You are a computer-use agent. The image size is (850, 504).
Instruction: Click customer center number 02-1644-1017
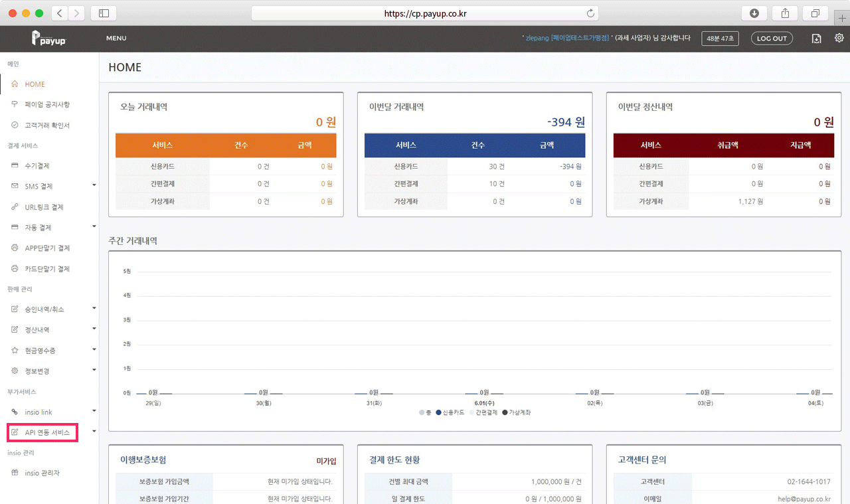click(x=809, y=481)
